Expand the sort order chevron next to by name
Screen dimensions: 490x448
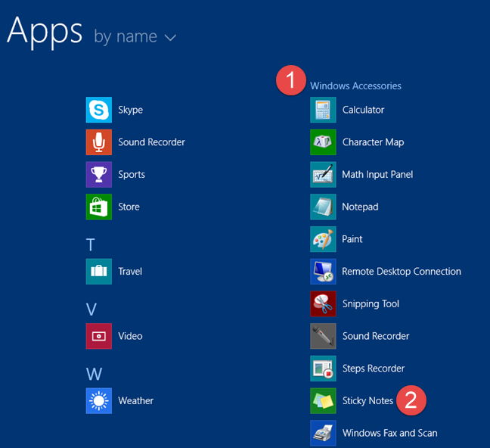click(170, 38)
